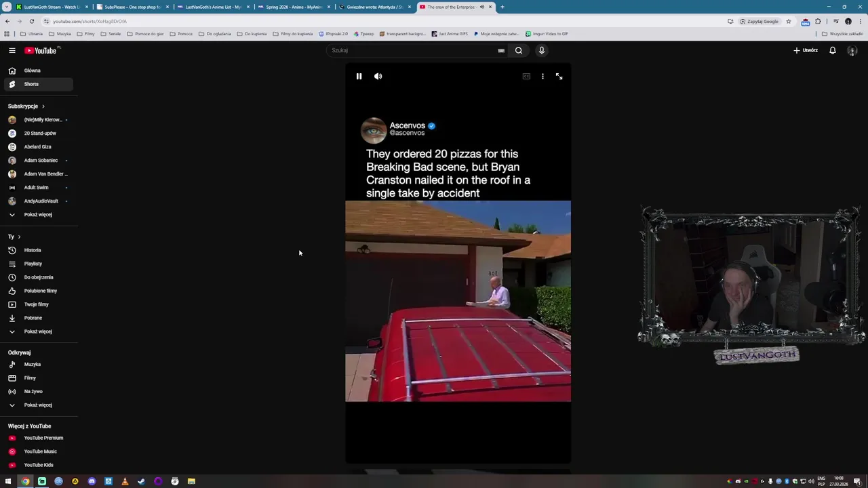Expand Pokaż więcej under subscriptions

(x=37, y=215)
